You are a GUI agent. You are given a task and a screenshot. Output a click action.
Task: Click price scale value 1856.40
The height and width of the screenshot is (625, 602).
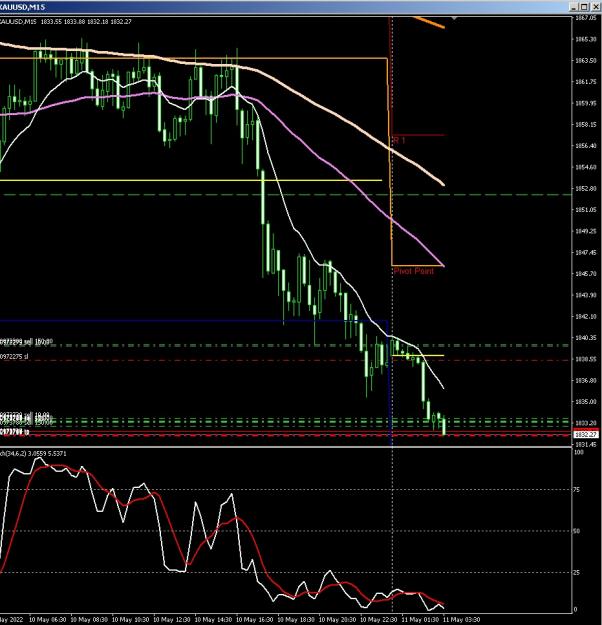[585, 146]
